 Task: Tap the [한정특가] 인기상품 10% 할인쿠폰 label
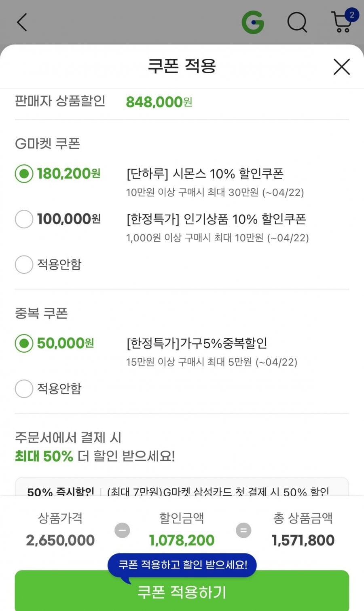coord(216,219)
